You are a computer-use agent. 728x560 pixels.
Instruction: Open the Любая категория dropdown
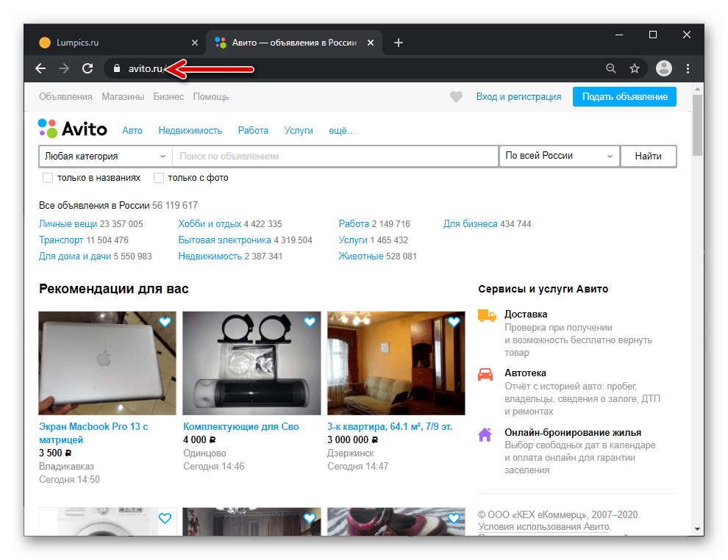pos(105,157)
